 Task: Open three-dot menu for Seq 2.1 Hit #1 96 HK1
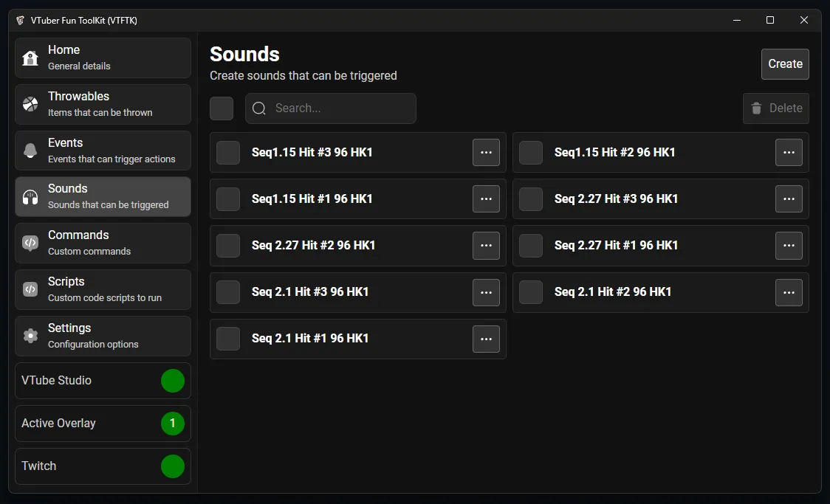[486, 339]
